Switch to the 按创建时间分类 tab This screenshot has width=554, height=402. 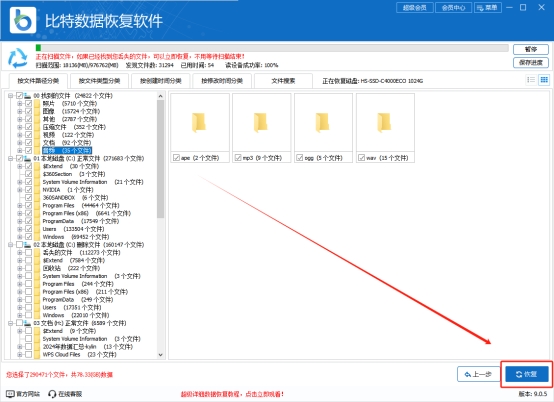tap(161, 81)
